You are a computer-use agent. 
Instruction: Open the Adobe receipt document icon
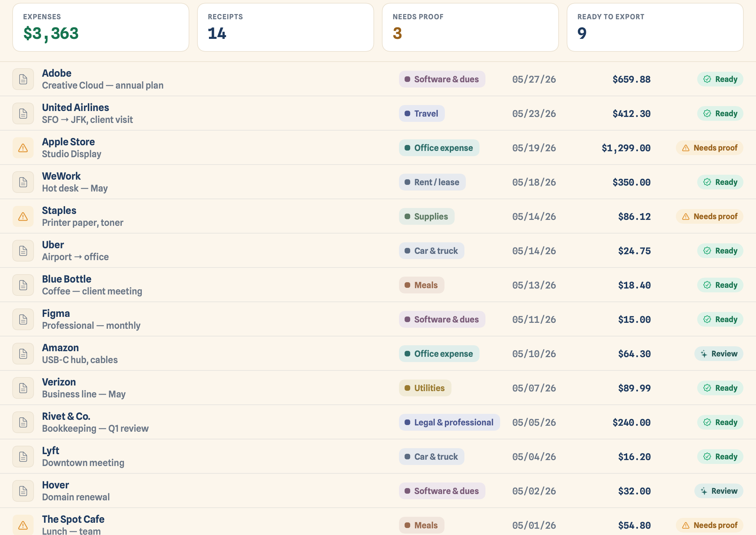pos(23,79)
